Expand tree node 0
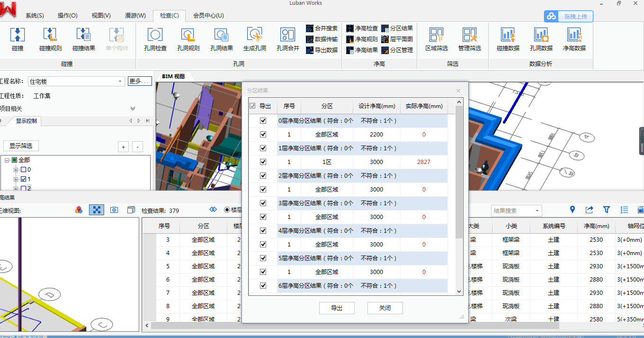The image size is (644, 338). point(16,170)
